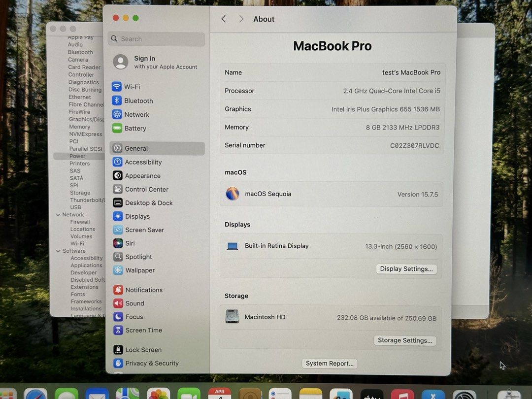Open the Wallpaper settings icon

tap(118, 270)
